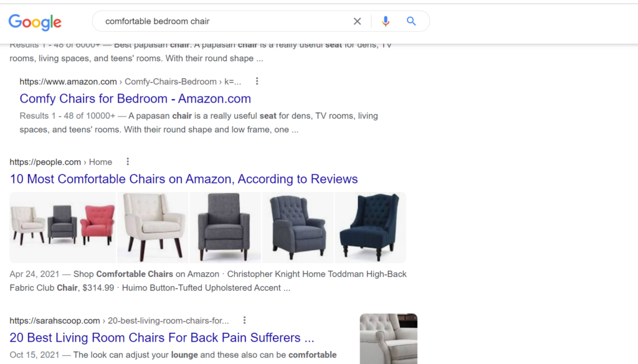Image resolution: width=638 pixels, height=364 pixels.
Task: View the cream armchair thumbnail
Action: coord(153,228)
